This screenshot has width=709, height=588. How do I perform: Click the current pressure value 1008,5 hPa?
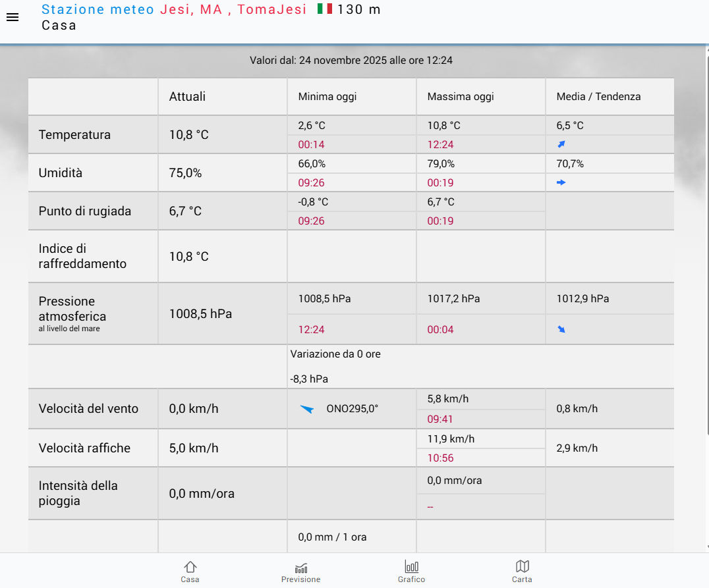click(x=200, y=314)
